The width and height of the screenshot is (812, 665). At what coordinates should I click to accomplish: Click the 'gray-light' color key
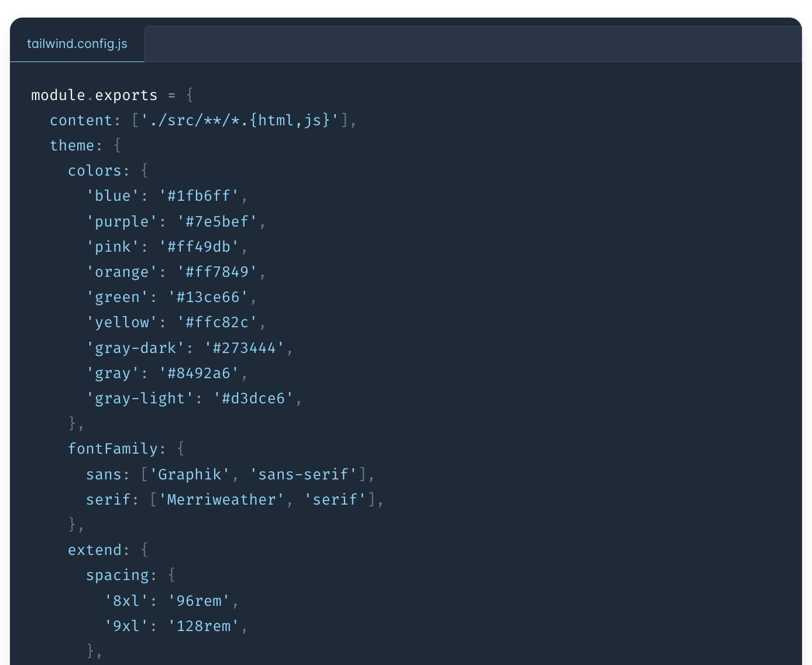(x=140, y=398)
